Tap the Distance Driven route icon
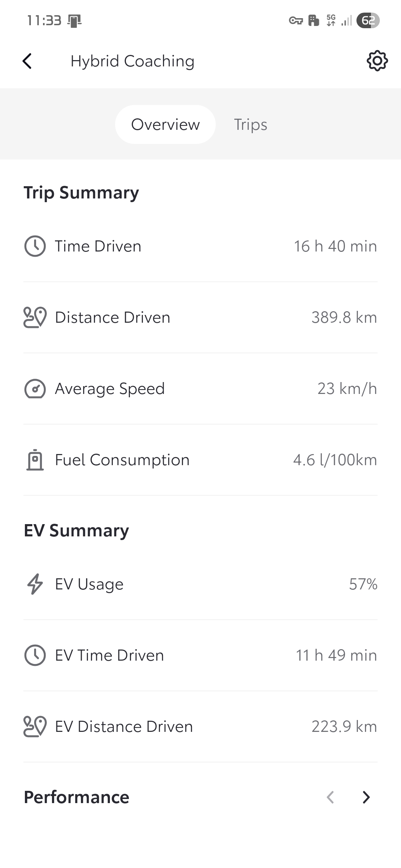 pos(35,318)
